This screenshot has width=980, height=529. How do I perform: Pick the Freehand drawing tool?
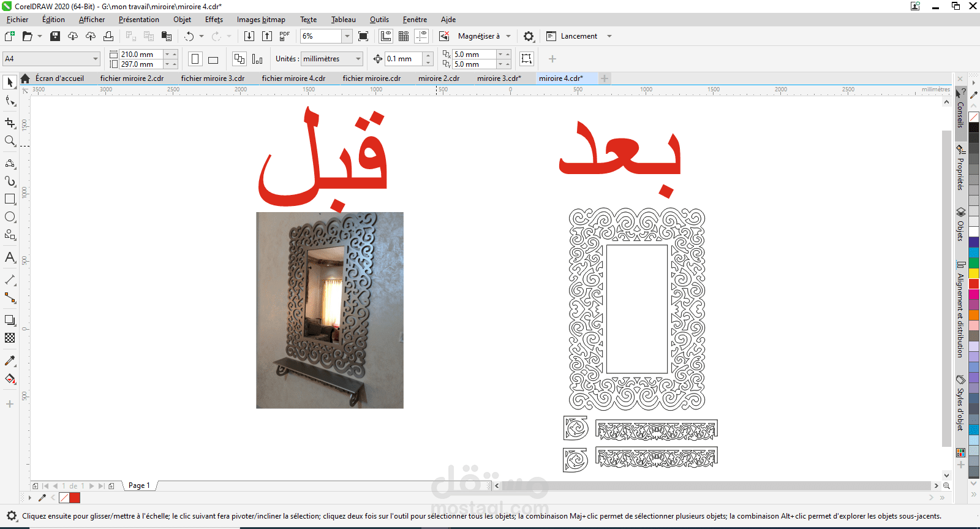(x=10, y=163)
